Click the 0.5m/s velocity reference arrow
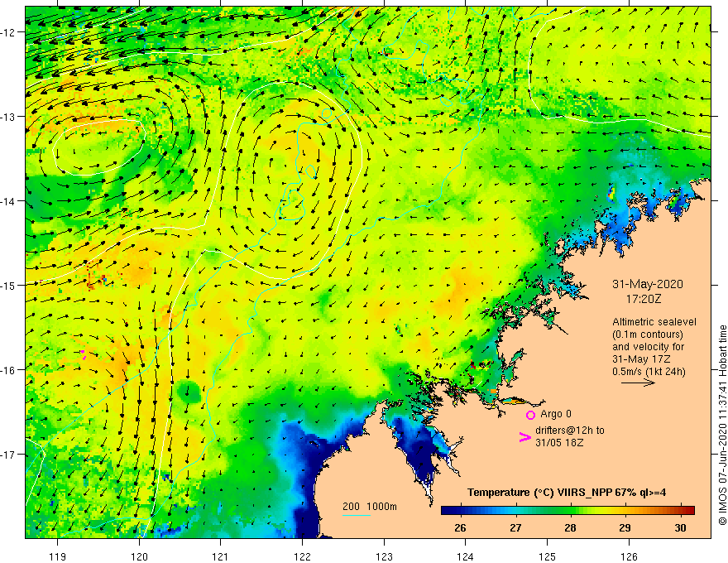 point(638,383)
